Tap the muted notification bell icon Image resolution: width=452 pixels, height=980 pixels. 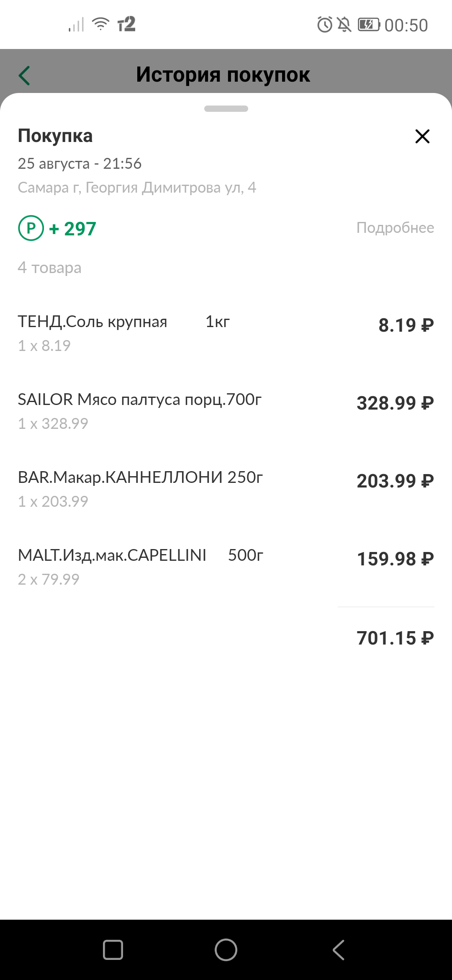click(344, 25)
